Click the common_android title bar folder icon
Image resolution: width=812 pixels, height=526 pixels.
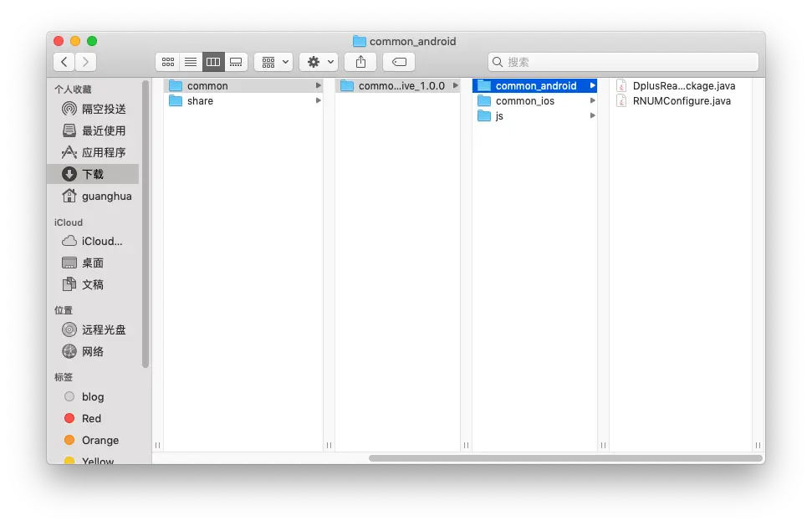point(360,41)
